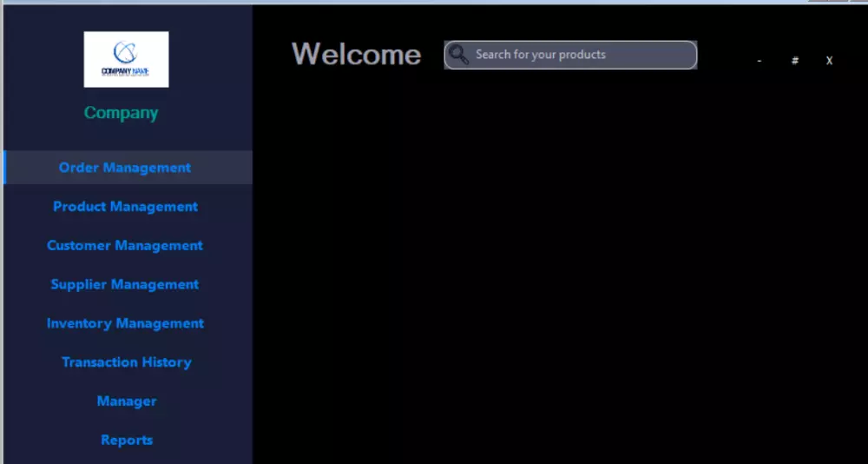Open Inventory Management page
Screen dimensions: 868x464
(128, 322)
